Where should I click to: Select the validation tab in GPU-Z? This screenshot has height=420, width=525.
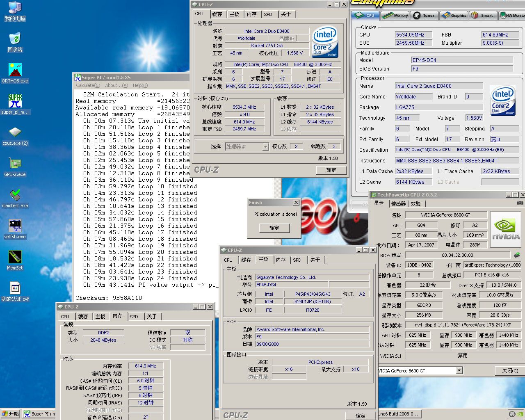(x=415, y=203)
